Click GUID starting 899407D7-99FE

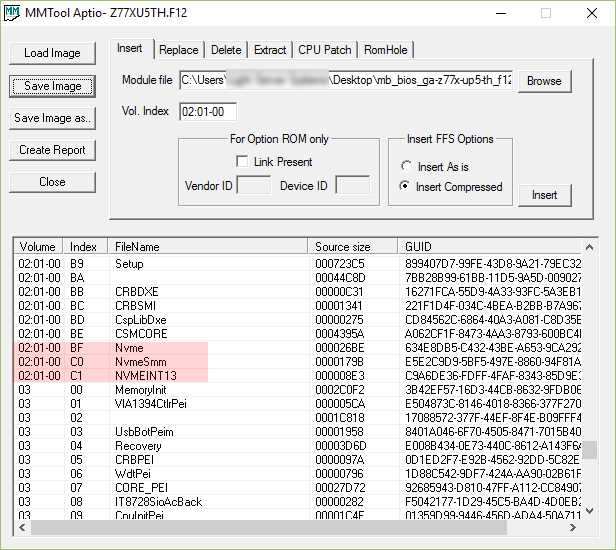coord(493,264)
